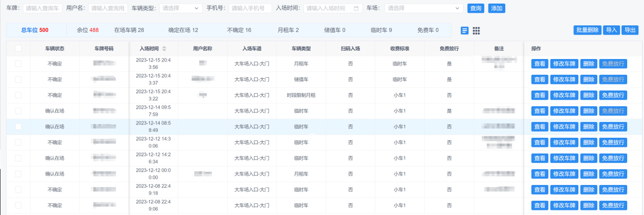The image size is (644, 215).
Task: Tick the select-all checkbox in table header
Action: [18, 48]
